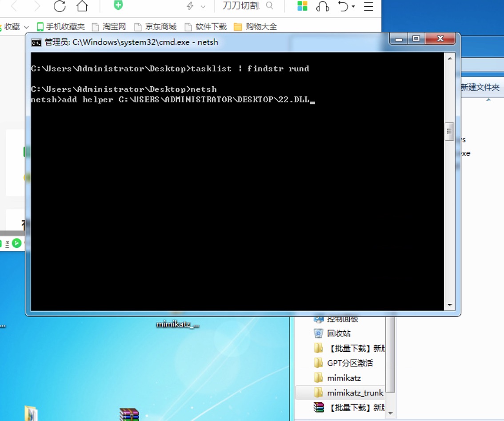Click the Recycle Bin icon in tree
Viewport: 504px width, 421px height.
click(x=318, y=334)
